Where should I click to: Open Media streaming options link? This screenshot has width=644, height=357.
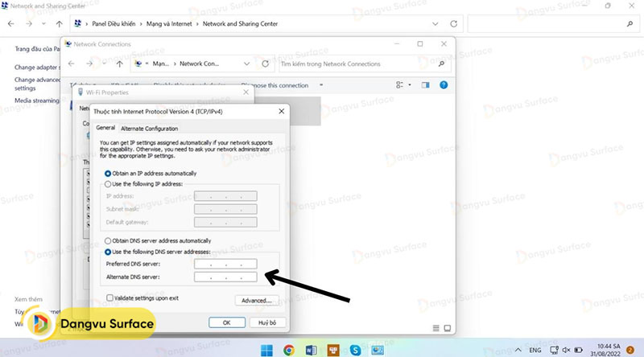[x=37, y=101]
